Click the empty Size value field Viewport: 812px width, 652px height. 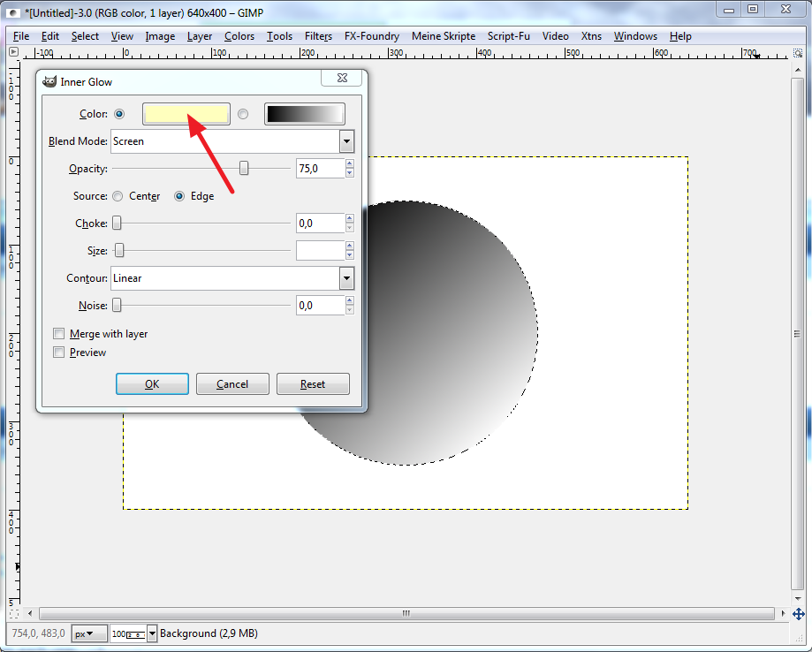tap(321, 251)
